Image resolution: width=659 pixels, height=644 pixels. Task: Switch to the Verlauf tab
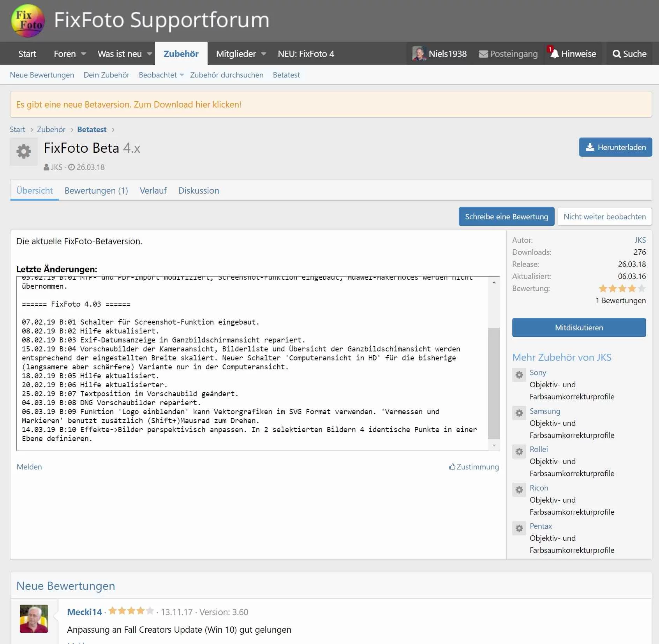click(153, 191)
